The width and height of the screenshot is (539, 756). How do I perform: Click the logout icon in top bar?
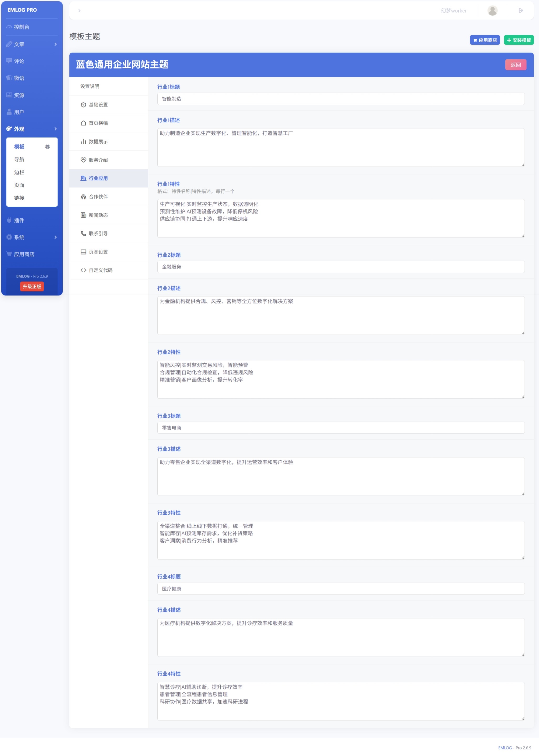[521, 11]
